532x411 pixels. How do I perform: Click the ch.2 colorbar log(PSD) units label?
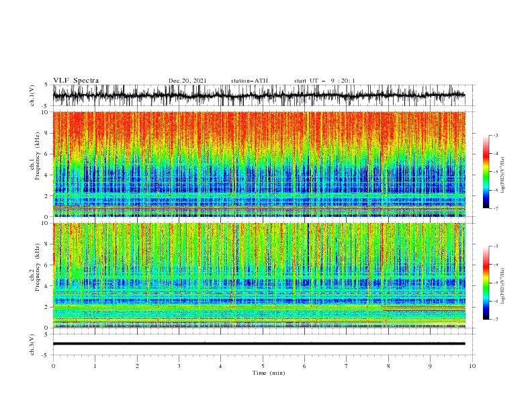pyautogui.click(x=503, y=286)
